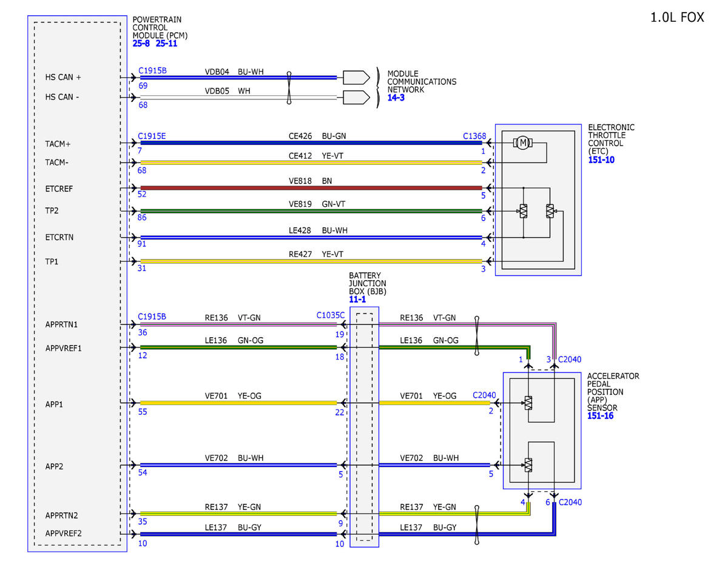
Task: Click the brown VE818 wire line
Action: [x=311, y=188]
